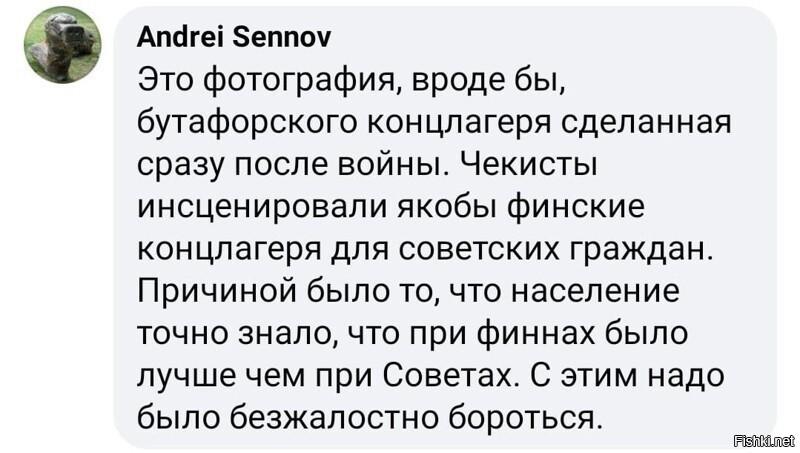Open Andrei Sennov's profile avatar

coord(62,45)
